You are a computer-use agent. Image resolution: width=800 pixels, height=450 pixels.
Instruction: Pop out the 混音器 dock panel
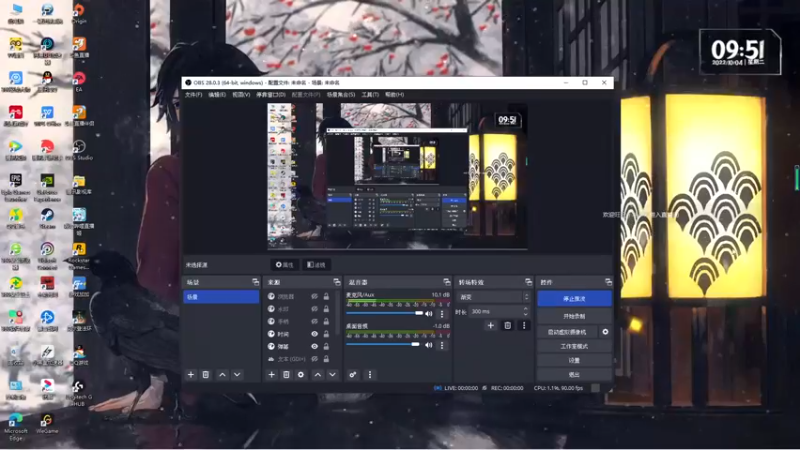click(x=447, y=282)
